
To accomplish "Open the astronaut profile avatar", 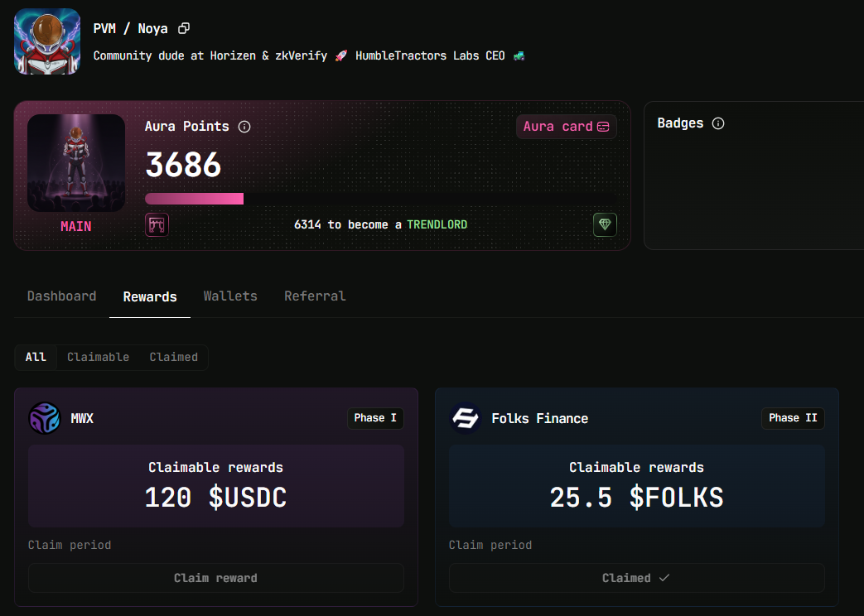I will pos(47,41).
